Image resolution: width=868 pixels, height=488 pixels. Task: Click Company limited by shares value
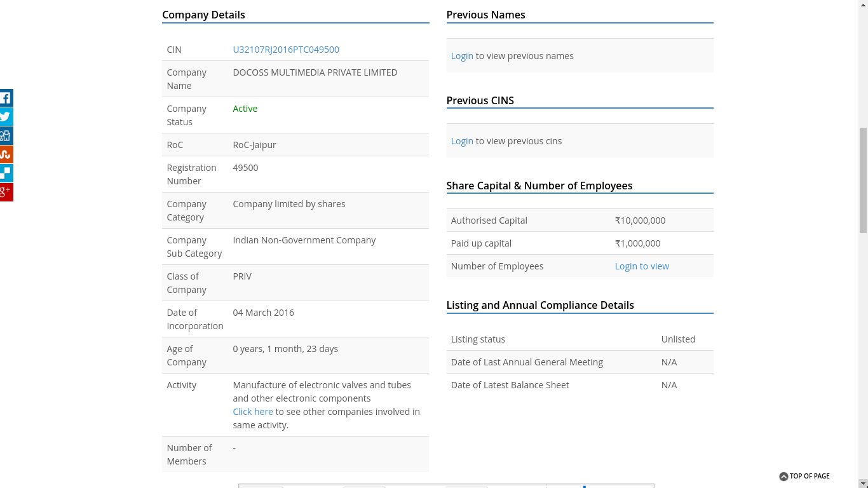(x=289, y=204)
